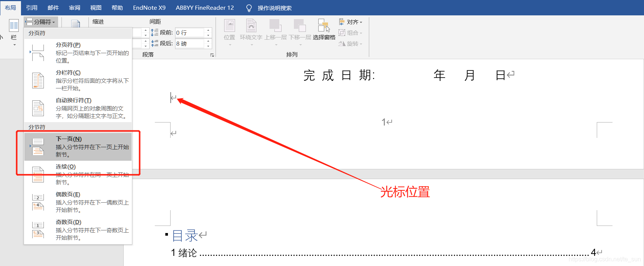This screenshot has height=266, width=644.
Task: Expand the 环绕文字 dropdown arrow
Action: coord(252,45)
